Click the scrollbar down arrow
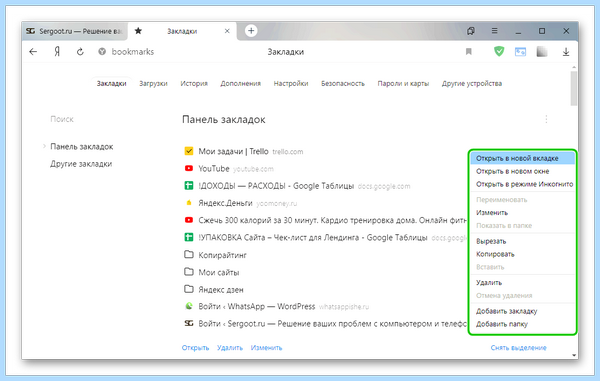This screenshot has height=381, width=600. 574,355
